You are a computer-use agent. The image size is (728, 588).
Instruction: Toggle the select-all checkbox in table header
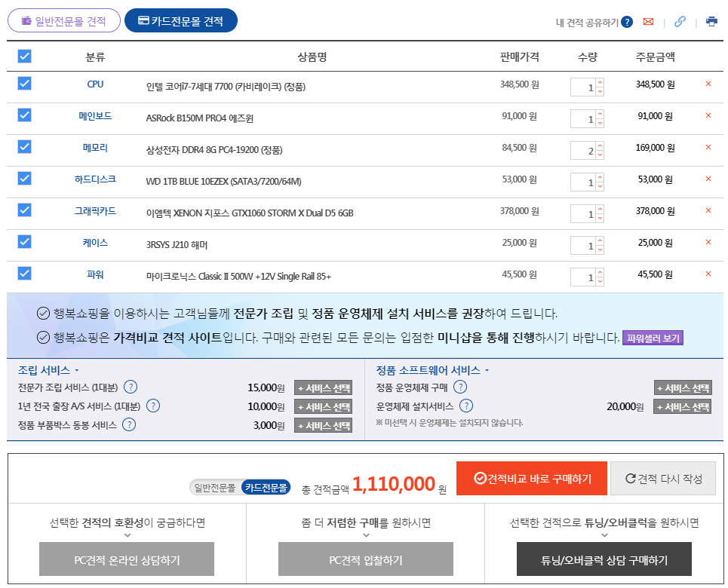point(24,57)
